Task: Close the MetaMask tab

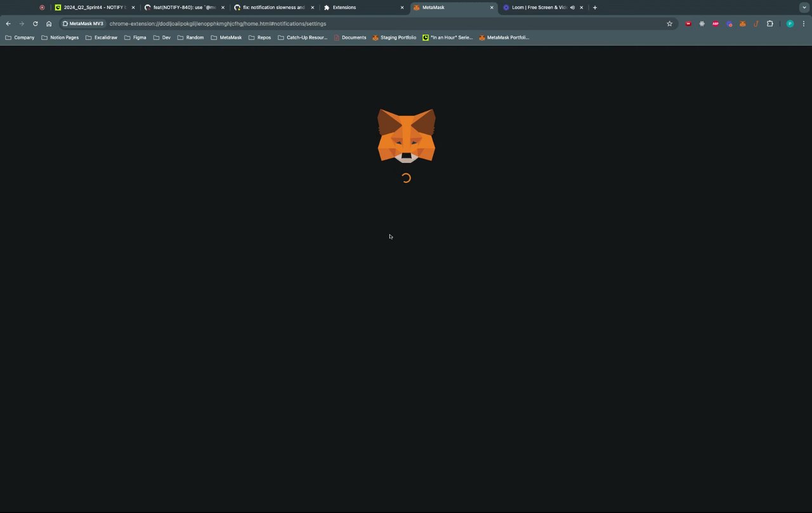Action: click(x=492, y=8)
